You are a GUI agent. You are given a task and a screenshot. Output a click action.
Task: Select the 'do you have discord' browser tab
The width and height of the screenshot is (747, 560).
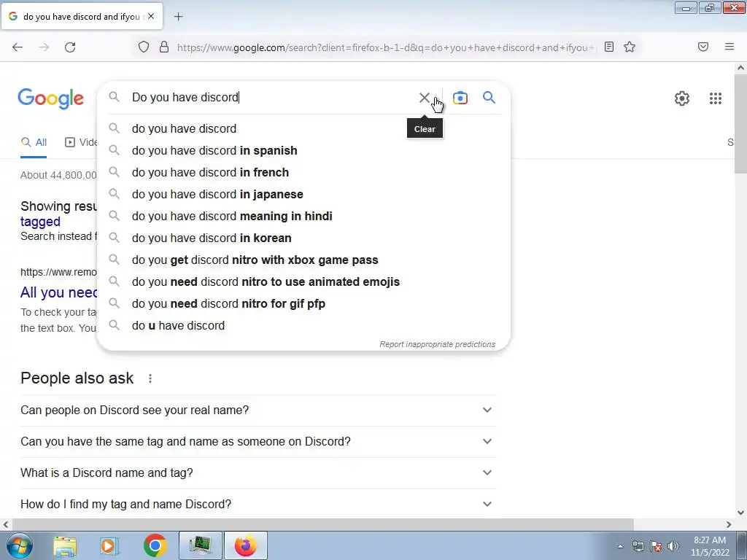pos(82,17)
